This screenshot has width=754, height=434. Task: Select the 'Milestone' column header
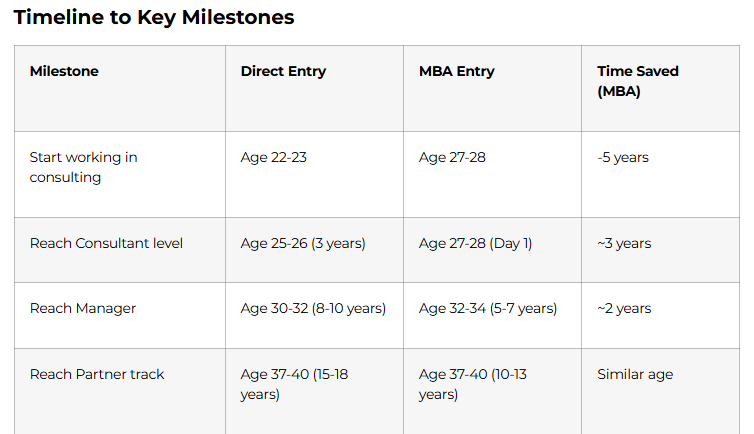coord(64,71)
